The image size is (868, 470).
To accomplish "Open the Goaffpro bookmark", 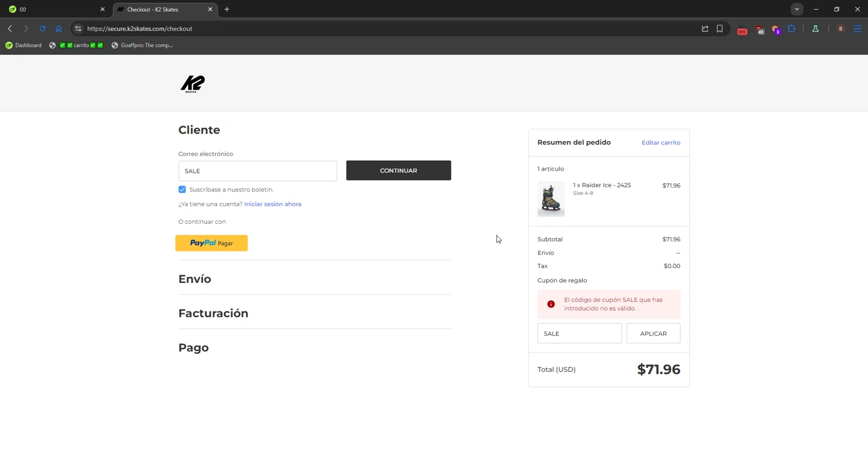I will pyautogui.click(x=142, y=45).
